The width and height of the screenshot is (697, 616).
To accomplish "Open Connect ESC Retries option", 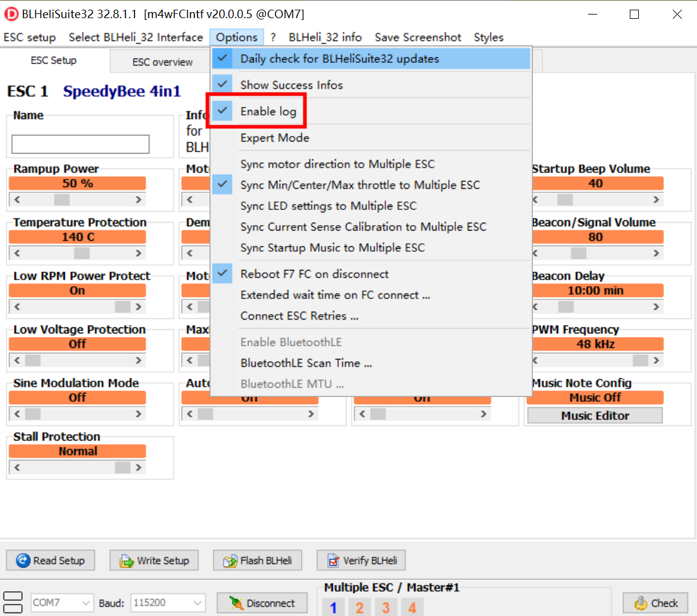I will coord(371,316).
